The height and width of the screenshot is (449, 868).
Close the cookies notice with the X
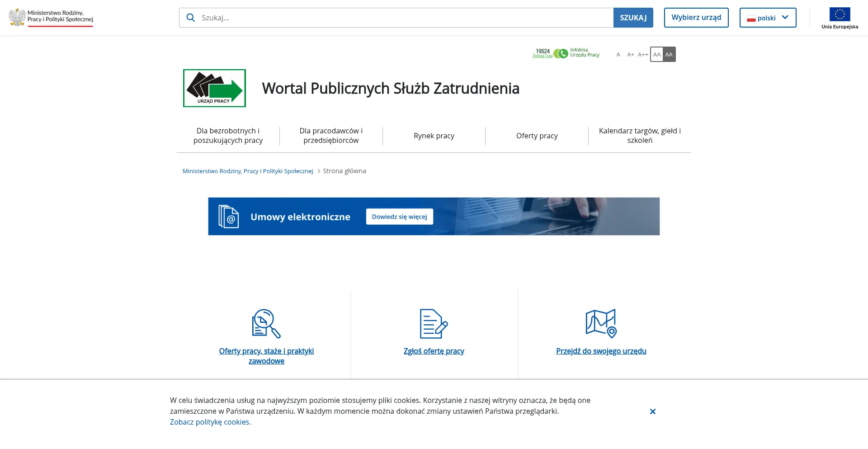653,411
